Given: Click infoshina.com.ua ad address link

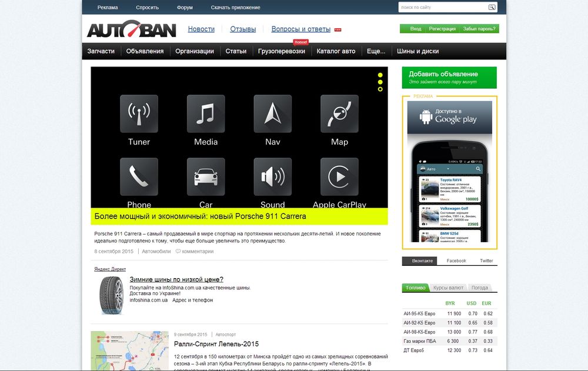Looking at the screenshot, I should [x=149, y=300].
